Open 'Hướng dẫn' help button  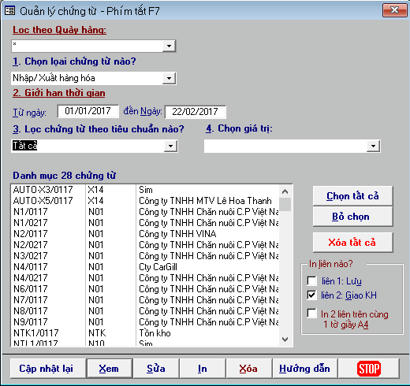pos(305,369)
